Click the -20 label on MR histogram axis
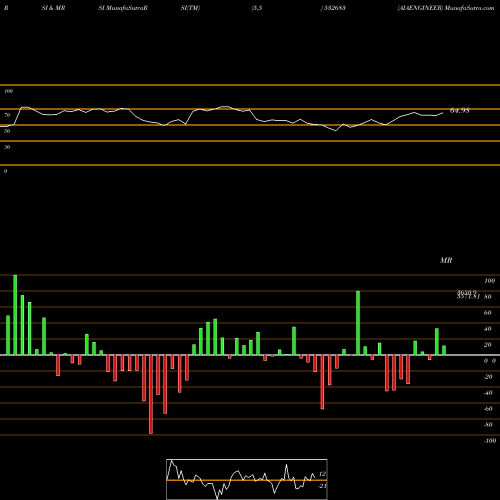Viewport: 500px width, 500px height. point(488,377)
